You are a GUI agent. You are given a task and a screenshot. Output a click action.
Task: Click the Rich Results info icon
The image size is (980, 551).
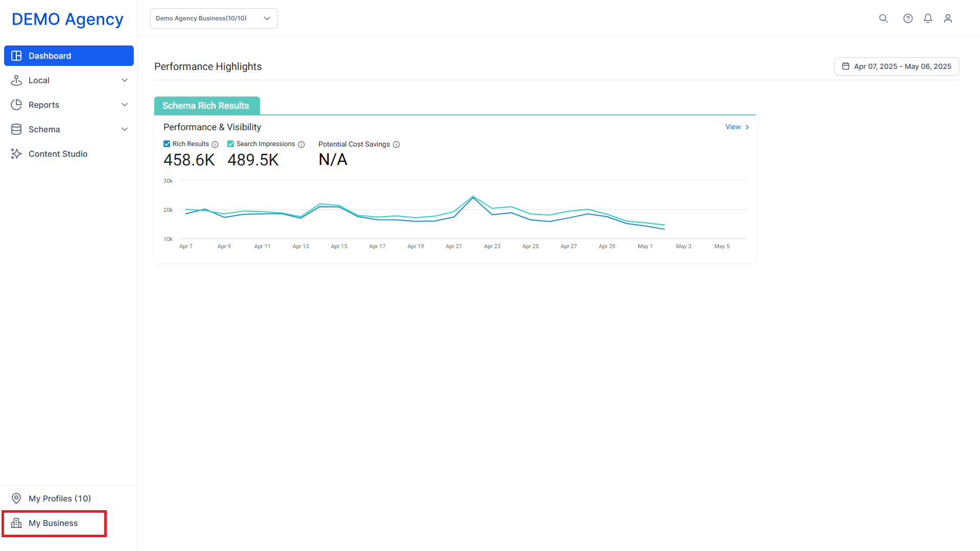point(215,145)
